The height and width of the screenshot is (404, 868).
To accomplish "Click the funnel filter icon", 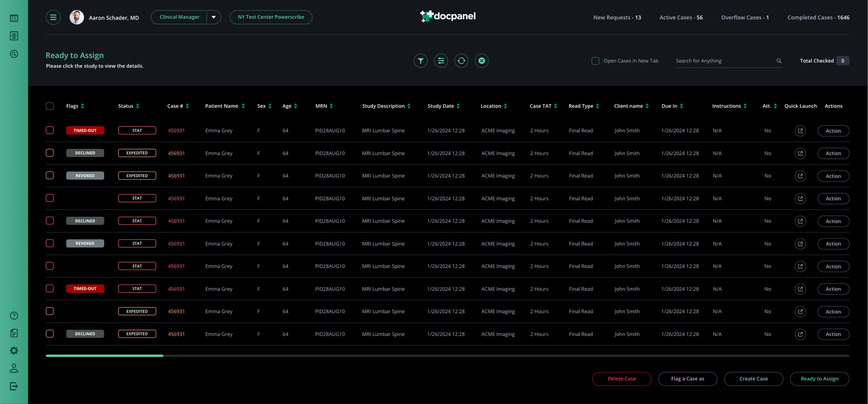I will [420, 61].
